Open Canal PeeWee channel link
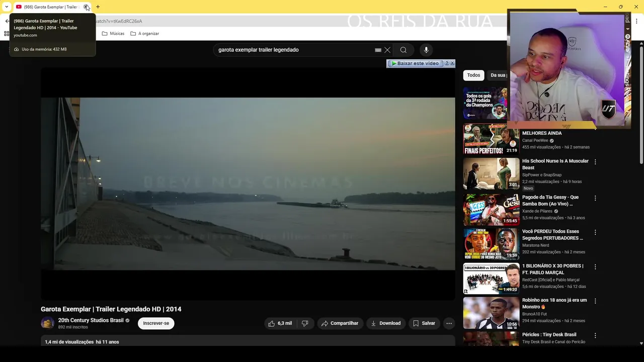Image resolution: width=644 pixels, height=362 pixels. pos(535,140)
